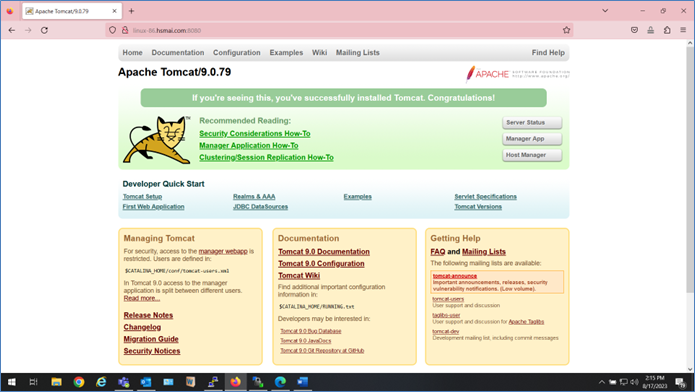
Task: Go back with the back arrow
Action: point(12,30)
